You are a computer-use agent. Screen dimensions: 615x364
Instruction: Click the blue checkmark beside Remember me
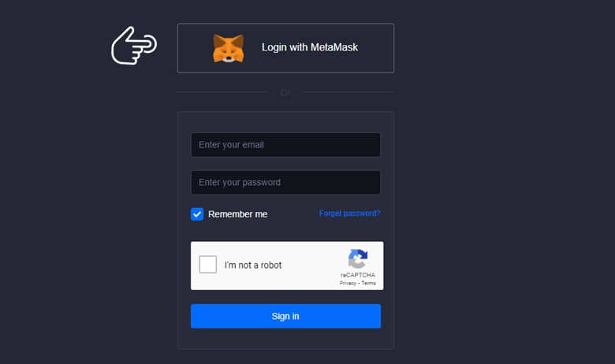197,214
